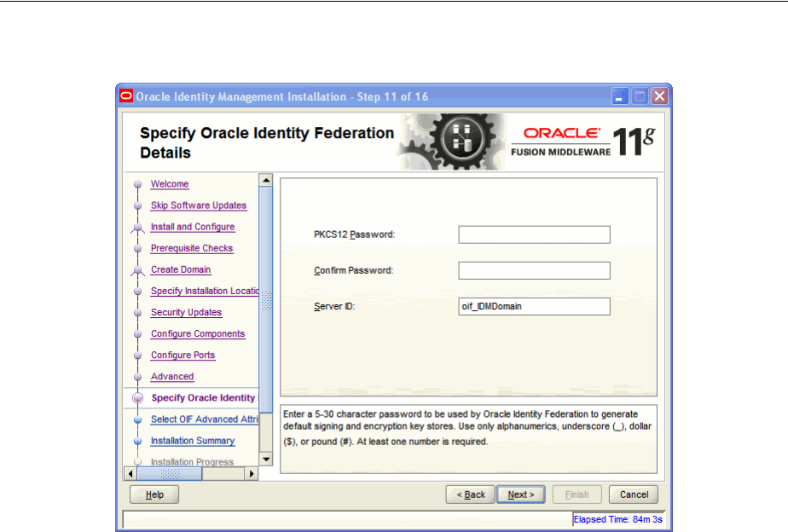The height and width of the screenshot is (532, 788).
Task: Go to Installation Summary step
Action: click(x=193, y=441)
